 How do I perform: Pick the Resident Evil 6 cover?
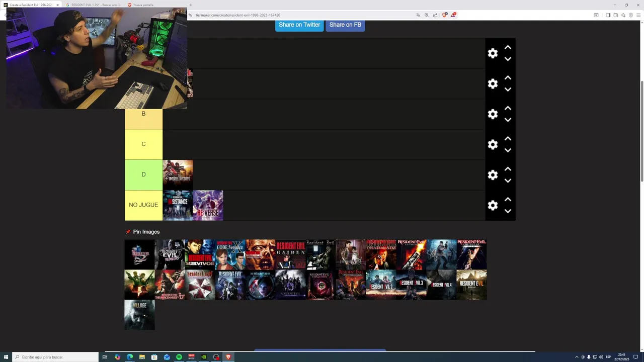click(x=290, y=285)
